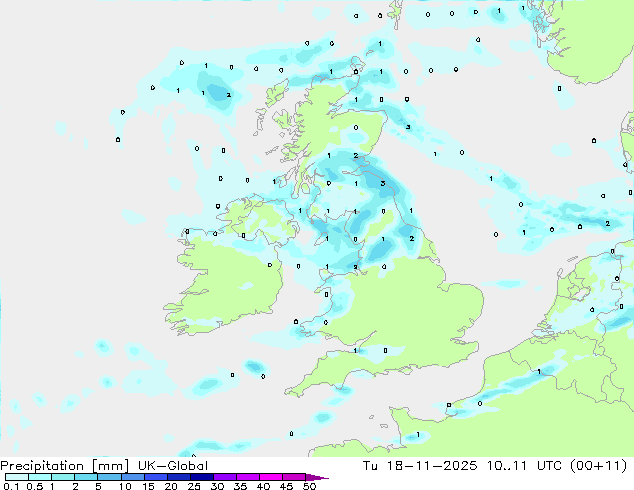Select the "15" legend scale label
The image size is (634, 490).
point(148,486)
